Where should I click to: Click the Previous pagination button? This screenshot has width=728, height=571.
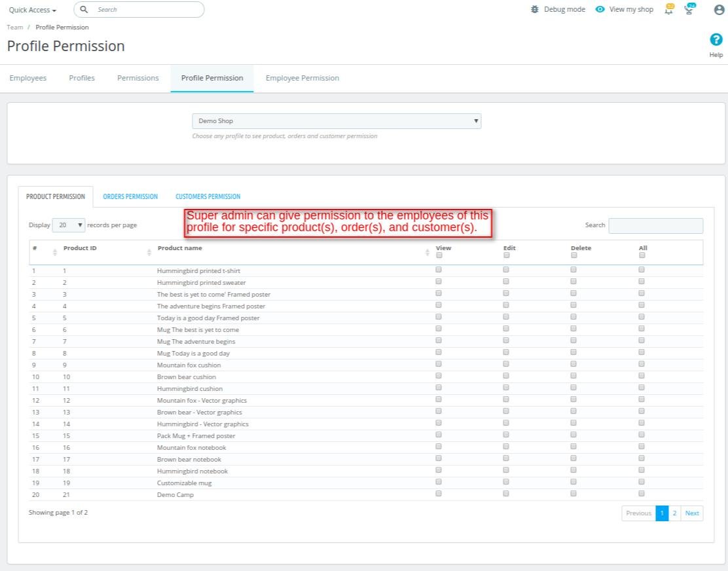(x=638, y=513)
